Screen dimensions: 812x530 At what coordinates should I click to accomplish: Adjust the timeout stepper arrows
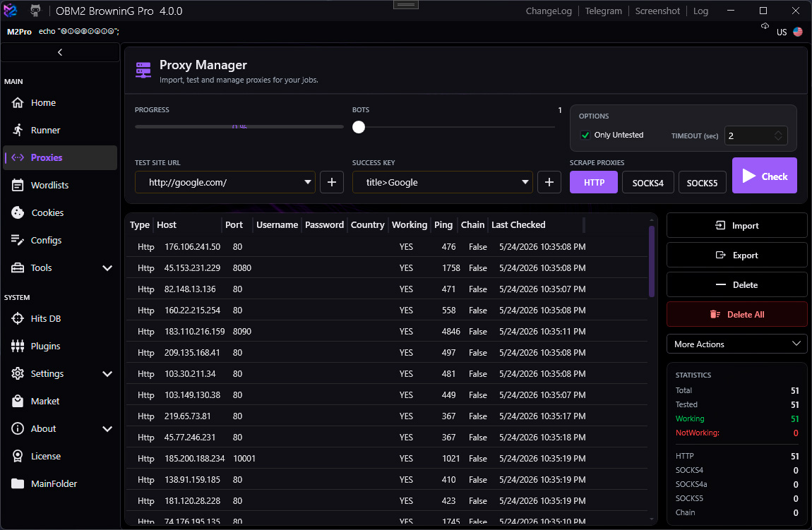[x=778, y=135]
